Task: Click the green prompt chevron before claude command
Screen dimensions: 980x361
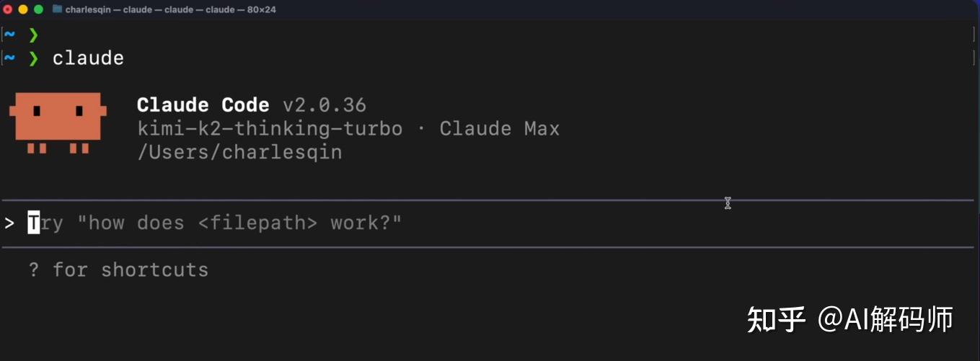Action: click(x=33, y=58)
